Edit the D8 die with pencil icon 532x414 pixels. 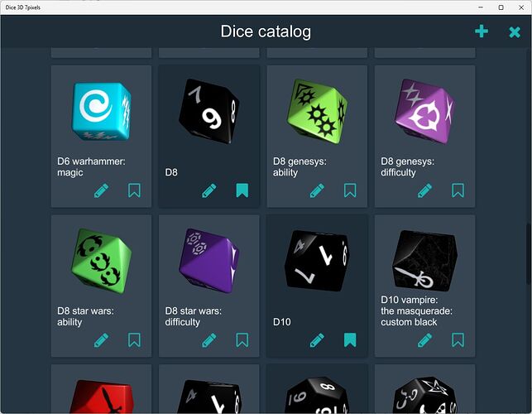[x=209, y=190]
